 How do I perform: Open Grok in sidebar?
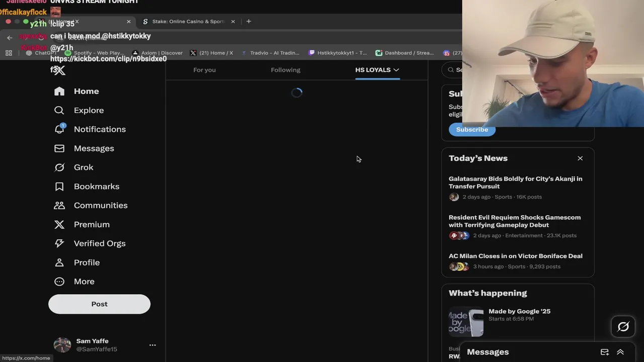tap(73, 167)
